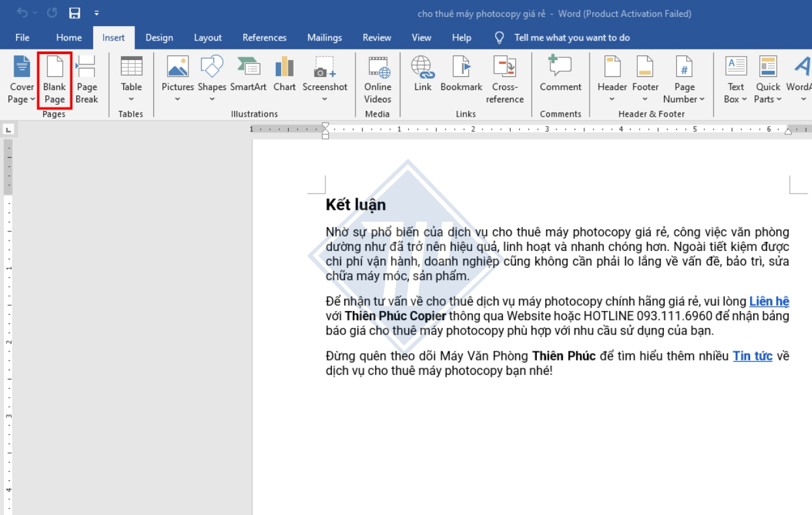812x515 pixels.
Task: Click the Blank Page icon
Action: pos(55,68)
